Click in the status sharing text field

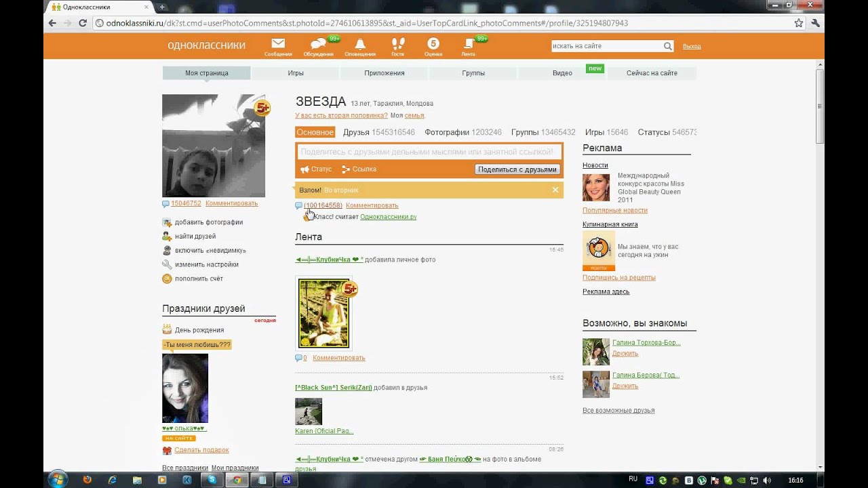point(429,152)
